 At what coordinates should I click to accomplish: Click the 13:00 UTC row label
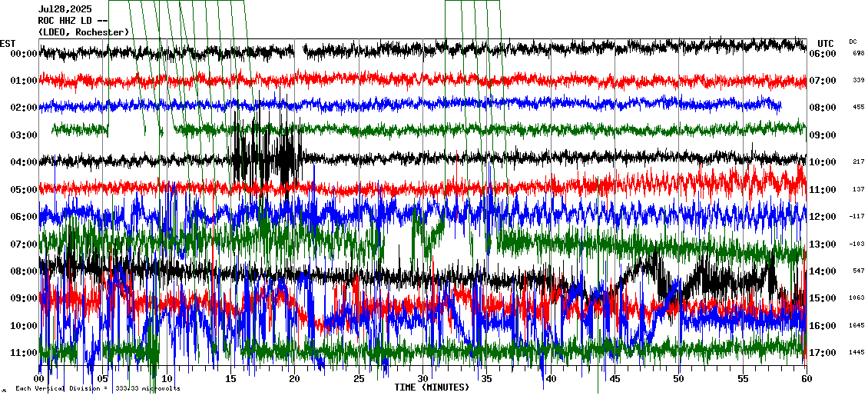coord(823,244)
